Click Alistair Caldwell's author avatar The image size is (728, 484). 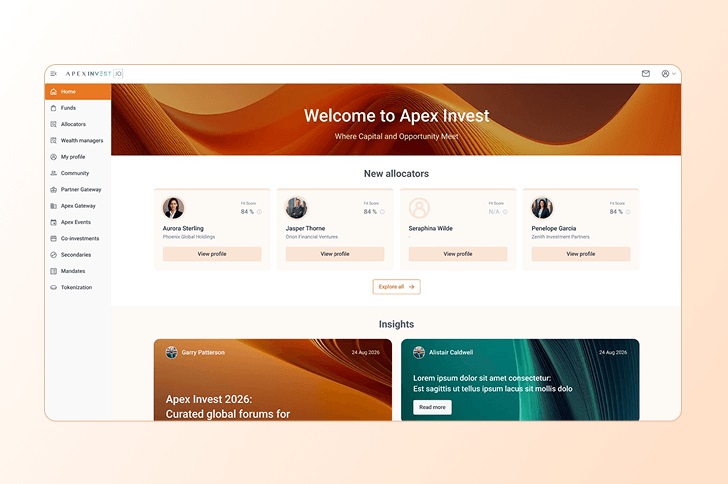pos(419,353)
